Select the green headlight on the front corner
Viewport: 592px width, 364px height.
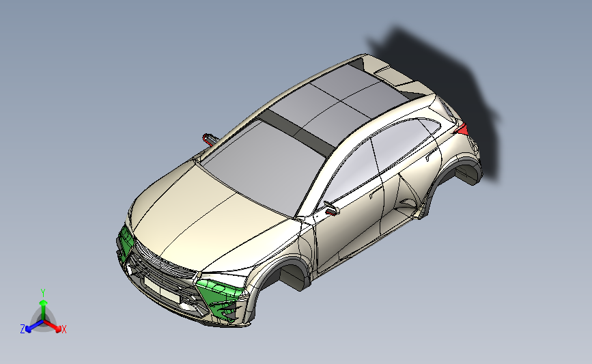pos(222,298)
